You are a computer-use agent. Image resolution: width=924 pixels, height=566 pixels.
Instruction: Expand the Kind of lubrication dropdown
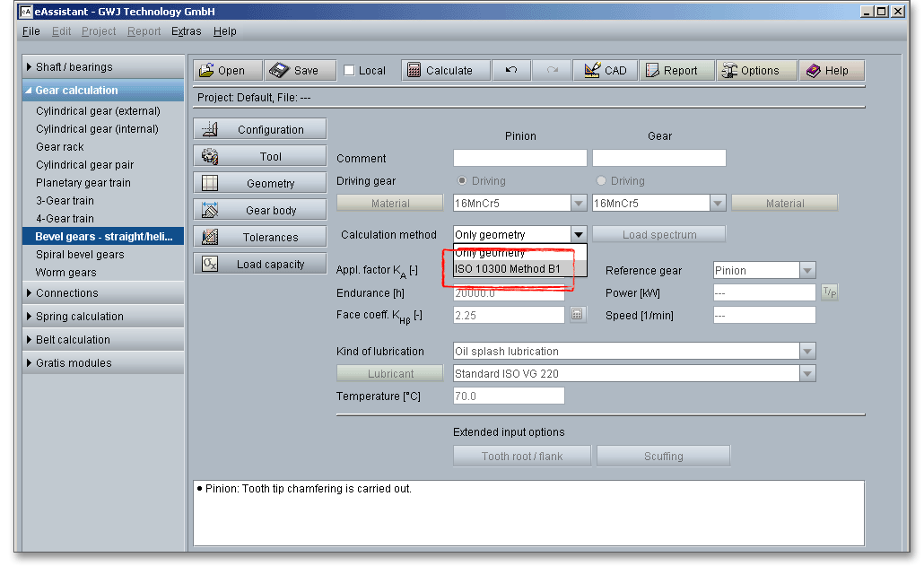pos(807,352)
